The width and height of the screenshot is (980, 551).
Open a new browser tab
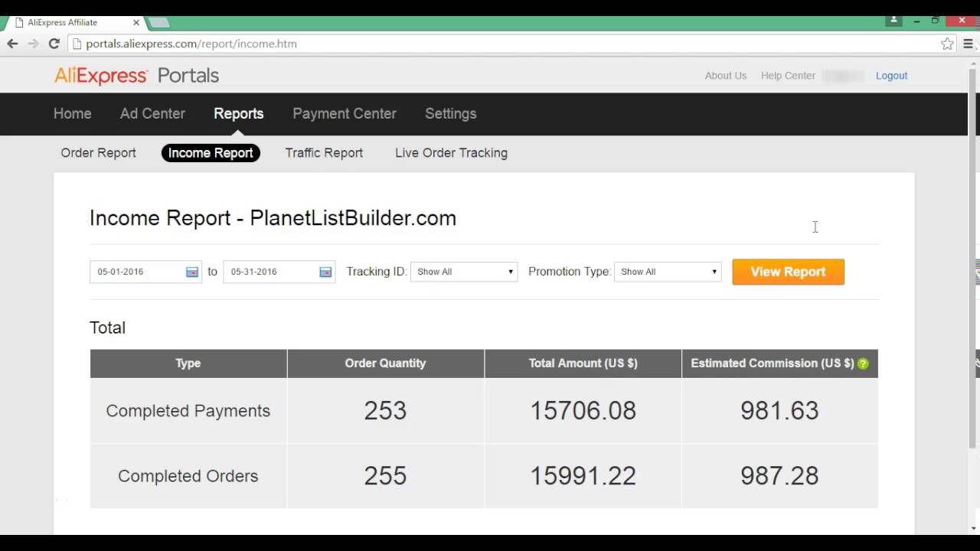[x=158, y=23]
